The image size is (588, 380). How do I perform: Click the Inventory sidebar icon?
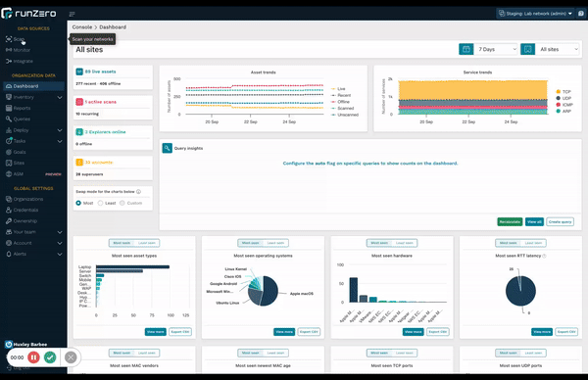pos(9,97)
